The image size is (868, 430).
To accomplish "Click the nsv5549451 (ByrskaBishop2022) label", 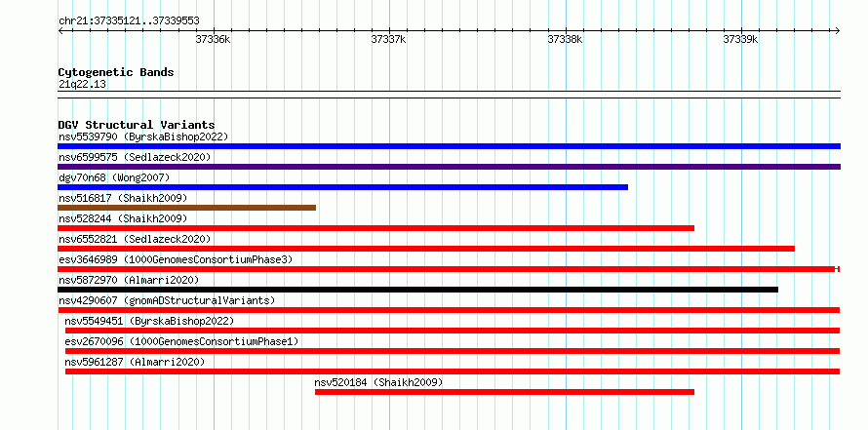I will pyautogui.click(x=149, y=321).
